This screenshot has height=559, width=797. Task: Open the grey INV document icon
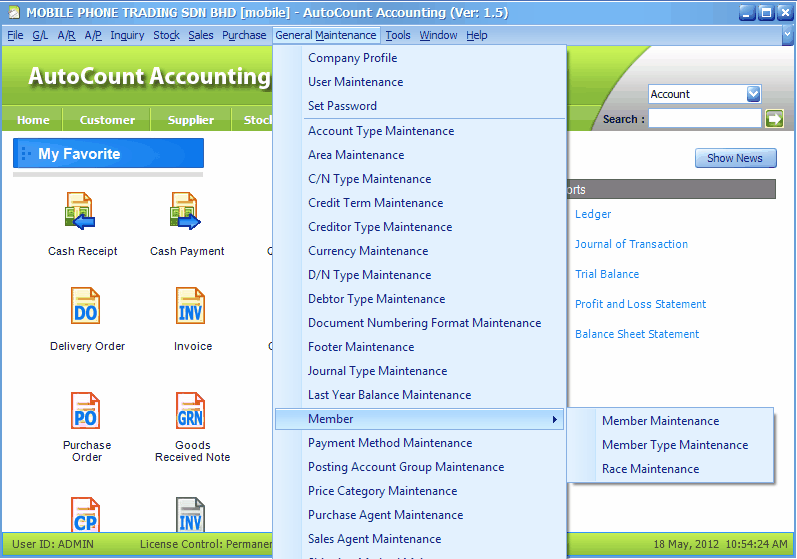[190, 514]
